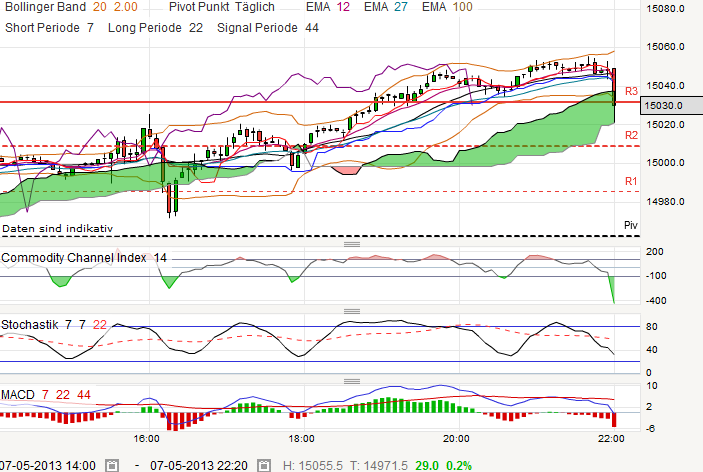Select the R1 pivot level label
Viewport: 703px width, 472px height.
click(x=631, y=182)
